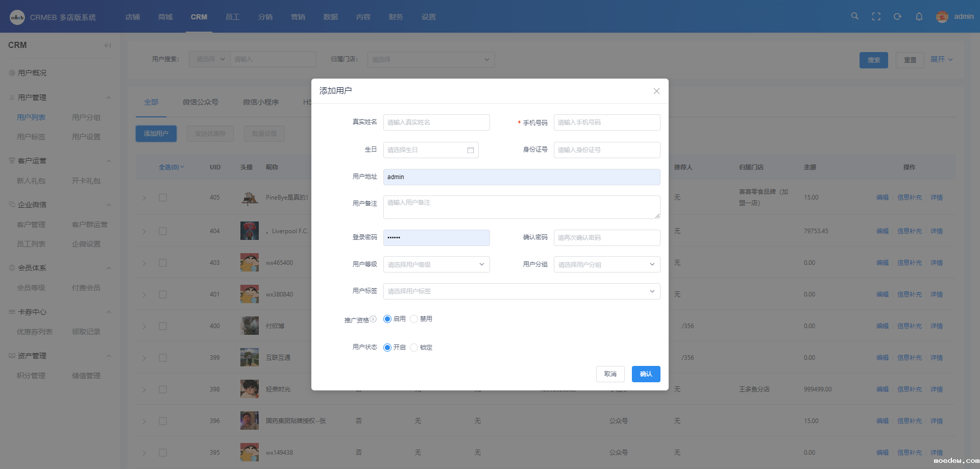Open the 用户等级 dropdown

[x=436, y=264]
